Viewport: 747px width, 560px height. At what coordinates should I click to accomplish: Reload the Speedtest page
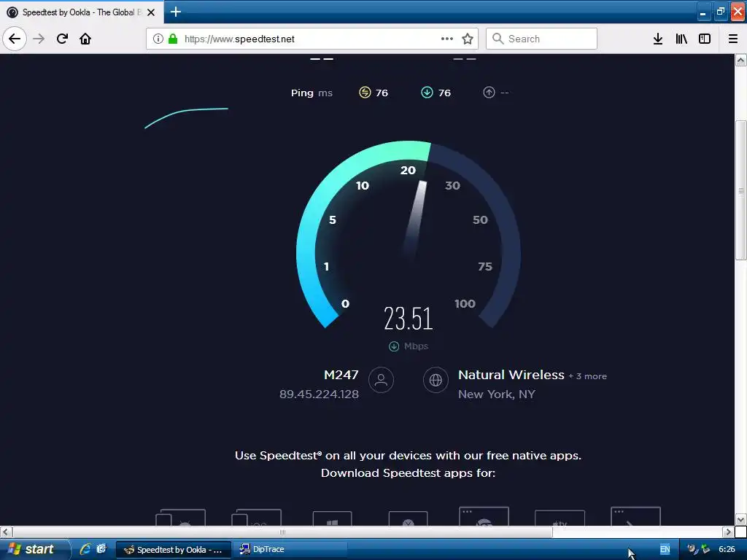(62, 39)
